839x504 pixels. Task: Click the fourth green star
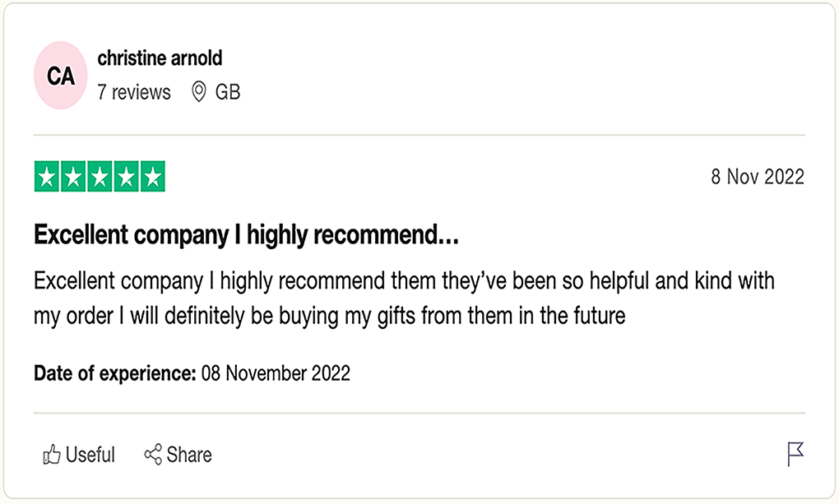click(x=127, y=176)
